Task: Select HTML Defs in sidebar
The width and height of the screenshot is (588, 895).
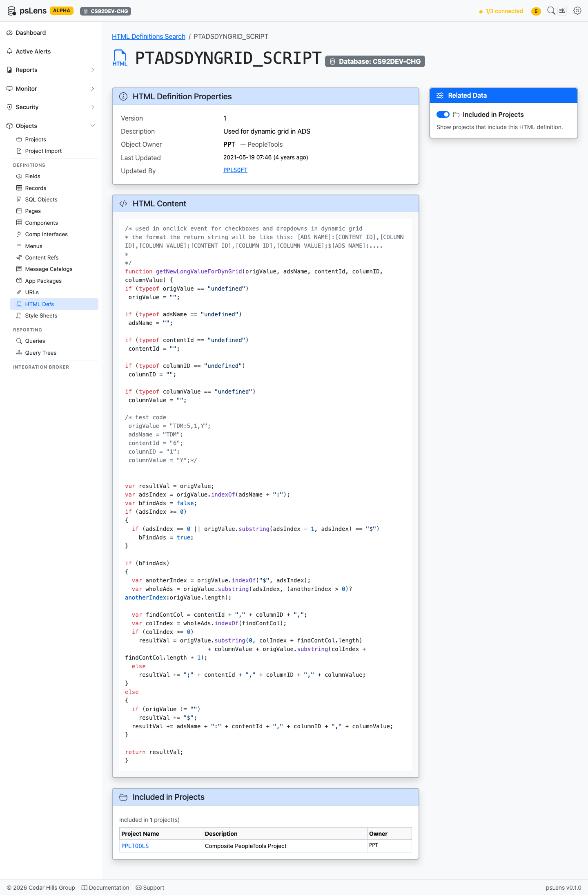Action: point(54,304)
